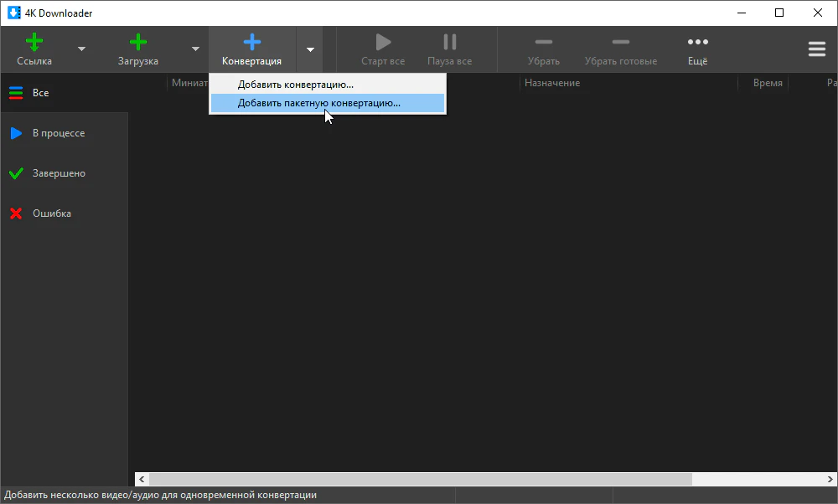Expand the Ссылка dropdown arrow
The height and width of the screenshot is (504, 838).
tap(81, 49)
